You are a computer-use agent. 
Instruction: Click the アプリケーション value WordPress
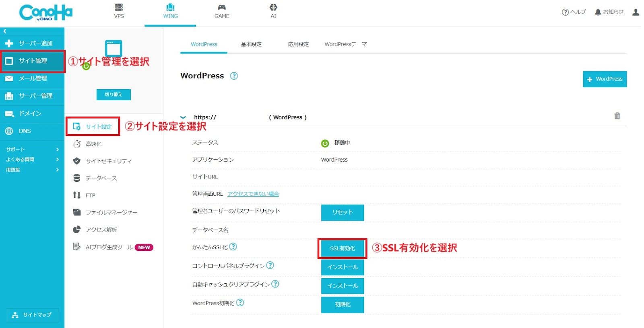click(334, 160)
